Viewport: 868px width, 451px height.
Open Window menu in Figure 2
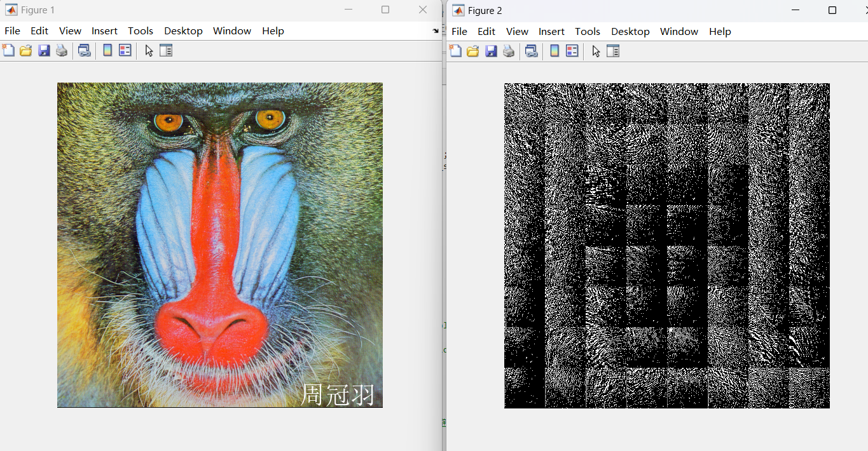679,31
